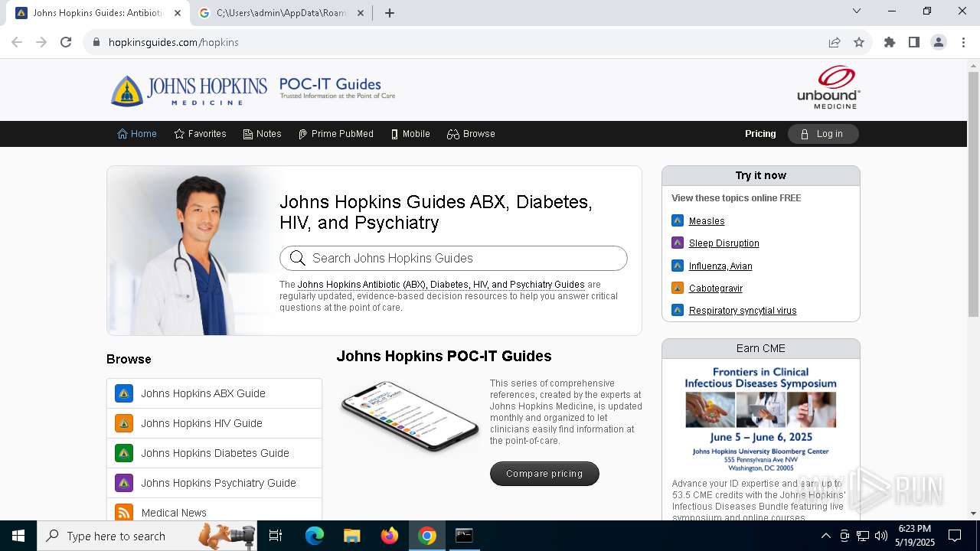This screenshot has width=980, height=551.
Task: Toggle the Chrome side panel icon
Action: 914,42
